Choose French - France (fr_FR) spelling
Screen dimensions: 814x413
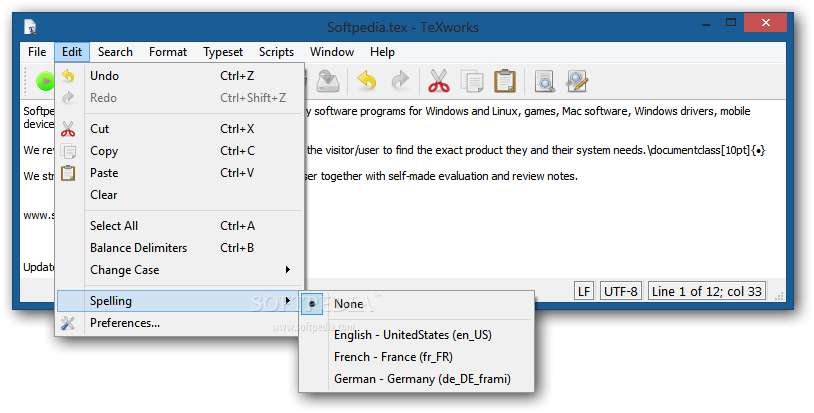click(x=417, y=357)
